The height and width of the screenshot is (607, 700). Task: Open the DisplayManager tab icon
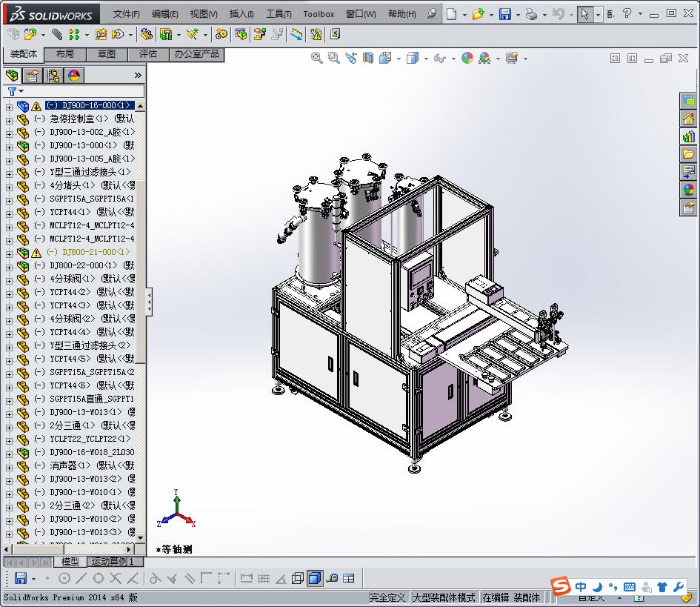pyautogui.click(x=73, y=76)
